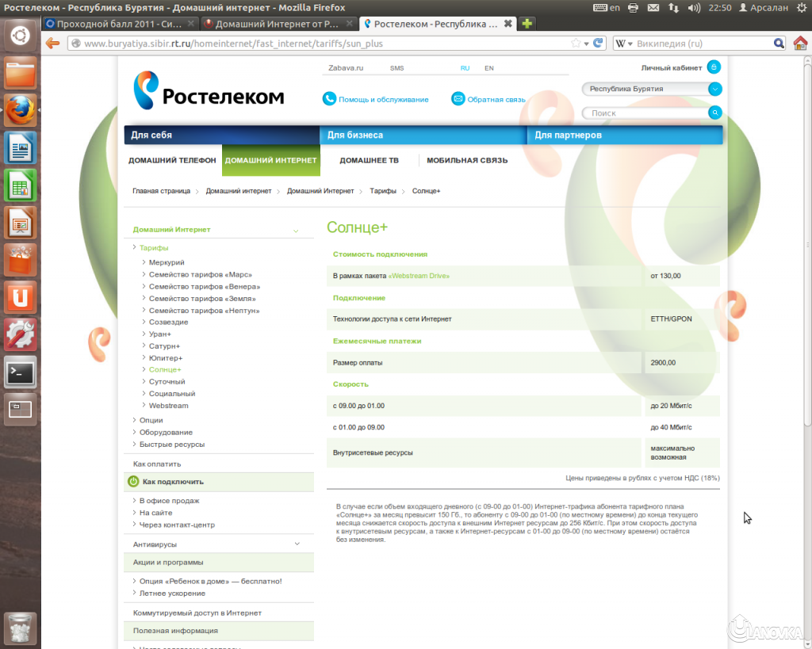
Task: Click the phone help icon
Action: (x=329, y=98)
